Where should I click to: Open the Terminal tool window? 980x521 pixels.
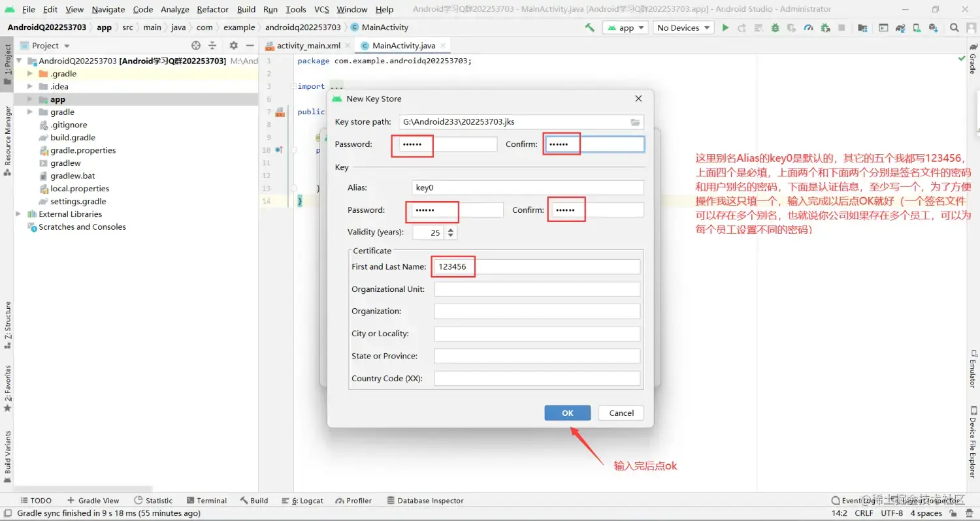click(x=206, y=500)
